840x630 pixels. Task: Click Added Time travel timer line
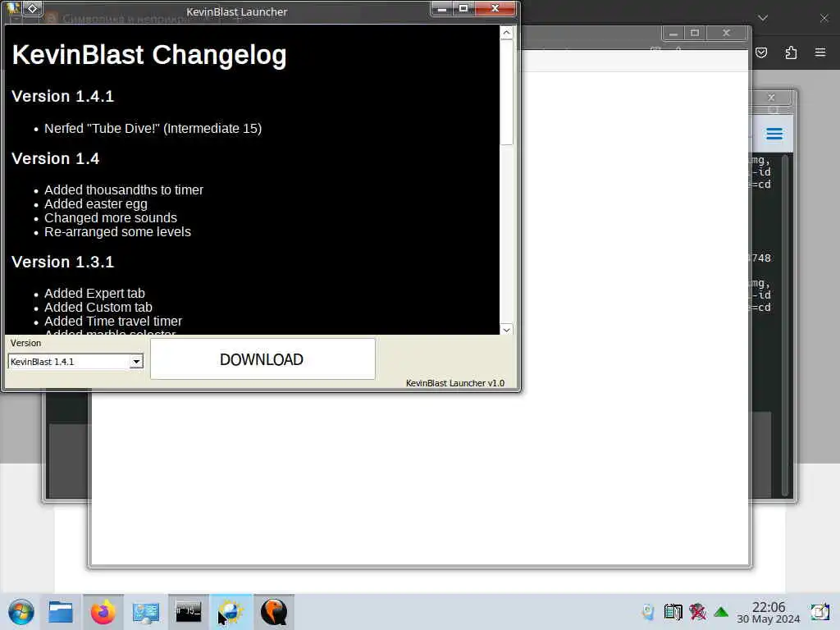pos(113,322)
